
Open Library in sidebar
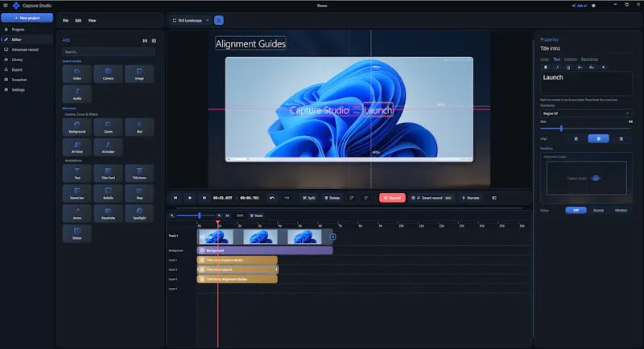27,60
